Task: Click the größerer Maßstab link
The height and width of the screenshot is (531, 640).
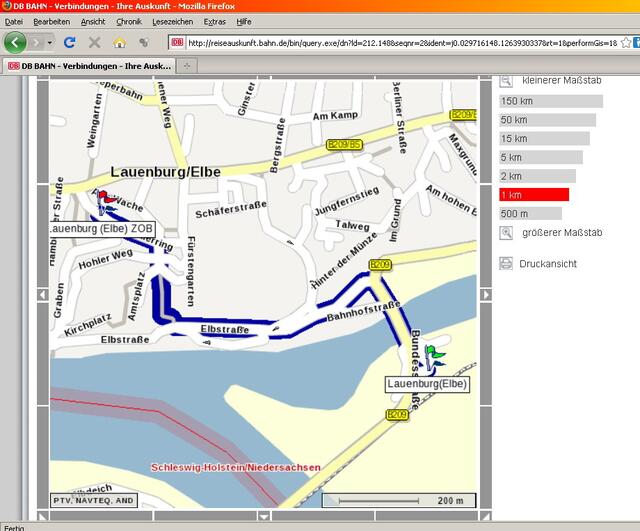Action: [x=562, y=233]
